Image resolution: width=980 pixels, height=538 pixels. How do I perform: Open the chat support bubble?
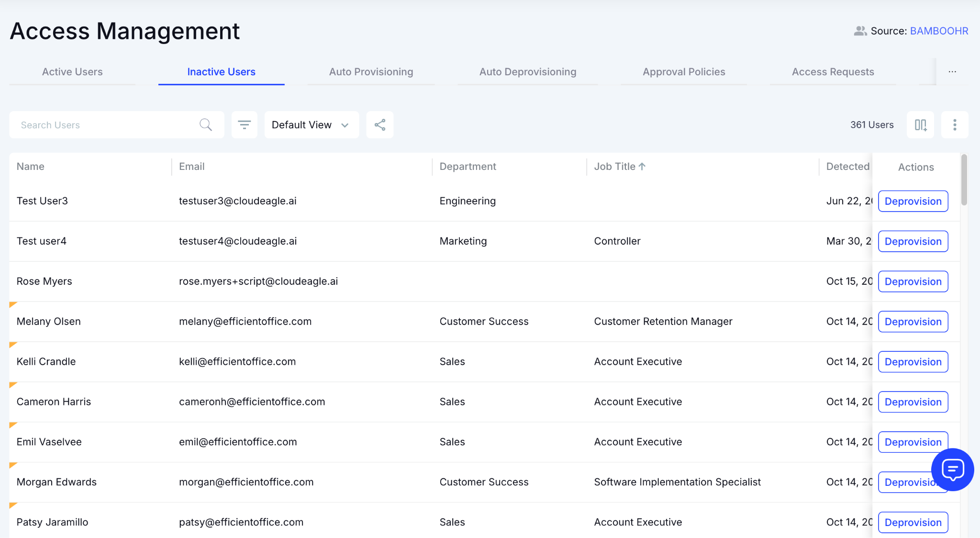point(952,470)
